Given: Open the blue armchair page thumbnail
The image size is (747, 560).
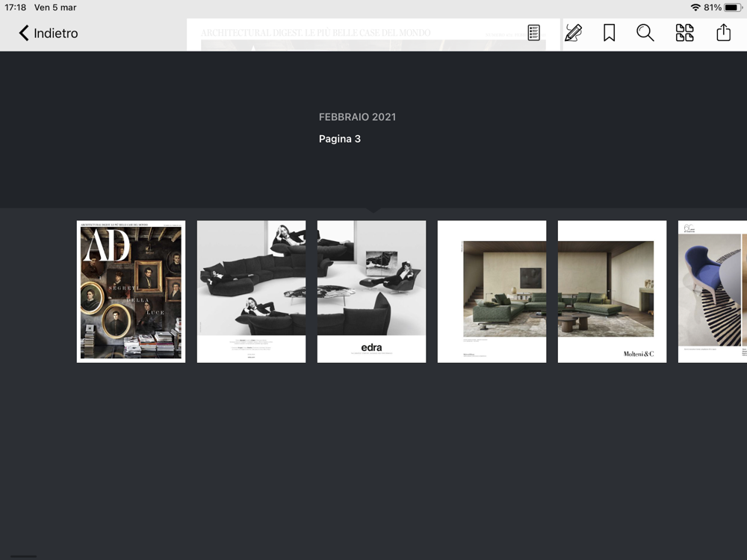Looking at the screenshot, I should [713, 291].
